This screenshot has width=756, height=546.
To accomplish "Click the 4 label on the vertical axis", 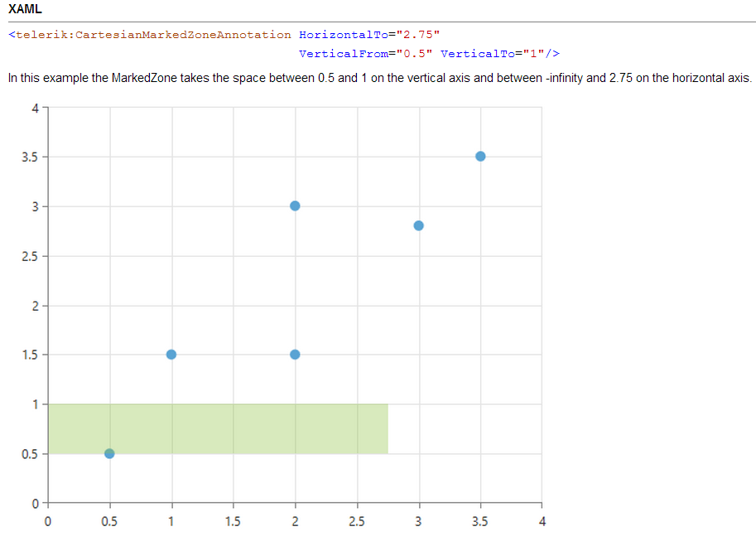I will pos(34,108).
